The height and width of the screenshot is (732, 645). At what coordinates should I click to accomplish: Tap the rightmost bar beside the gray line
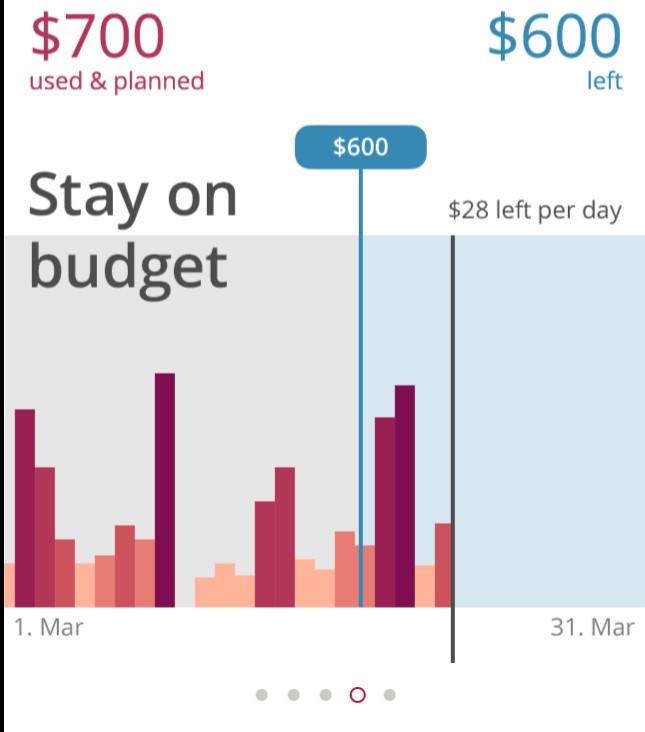[x=442, y=565]
